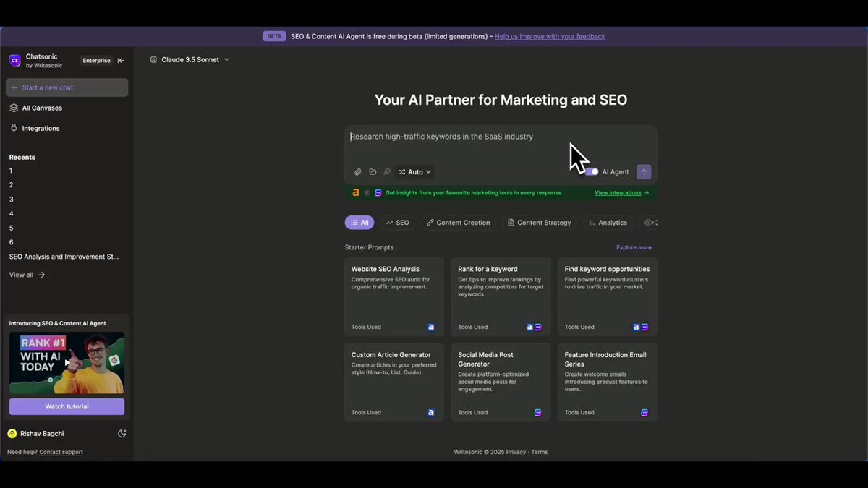Click the feather brand voice icon
The width and height of the screenshot is (868, 488).
pos(387,172)
